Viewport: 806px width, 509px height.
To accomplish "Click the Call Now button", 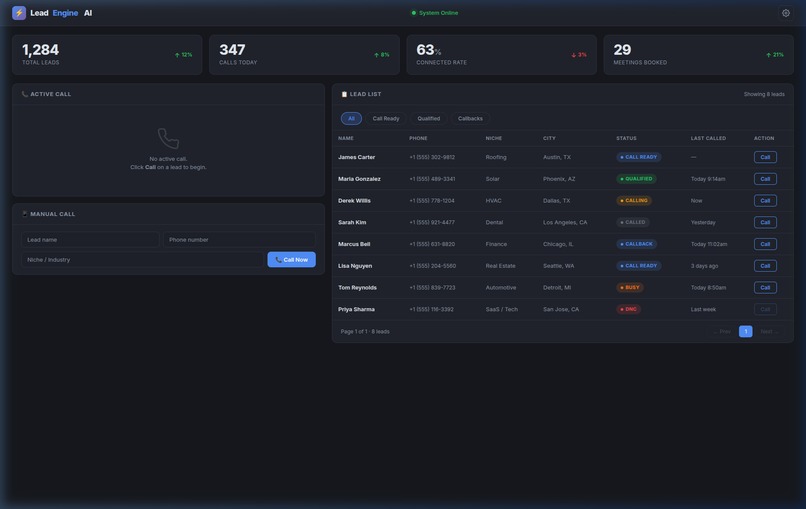I will click(x=291, y=260).
